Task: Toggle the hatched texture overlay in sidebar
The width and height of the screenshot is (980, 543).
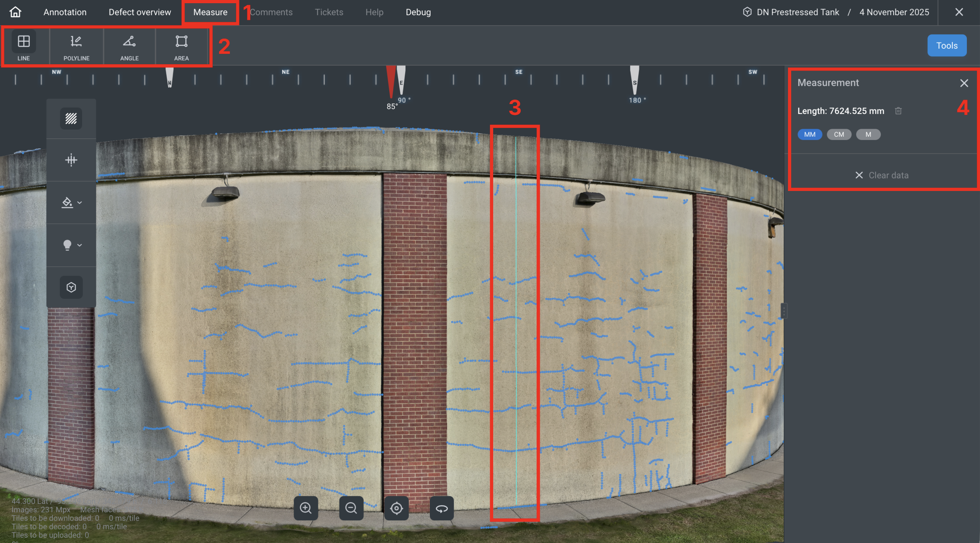Action: pos(71,118)
